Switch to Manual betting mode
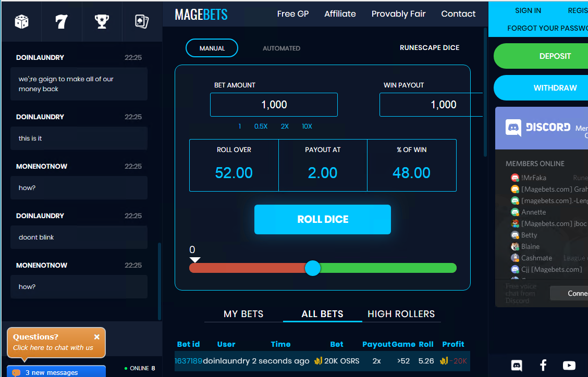 212,48
